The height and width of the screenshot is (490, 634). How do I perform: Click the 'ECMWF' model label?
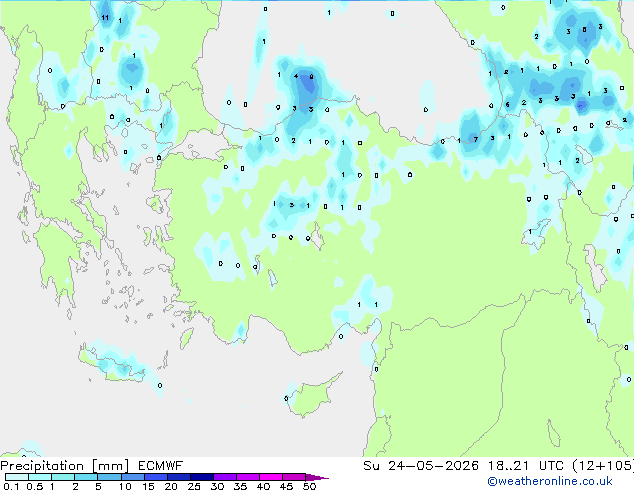click(x=160, y=466)
